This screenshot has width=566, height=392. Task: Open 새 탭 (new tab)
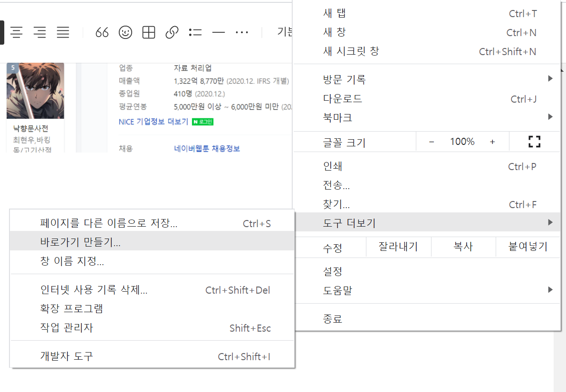click(427, 14)
